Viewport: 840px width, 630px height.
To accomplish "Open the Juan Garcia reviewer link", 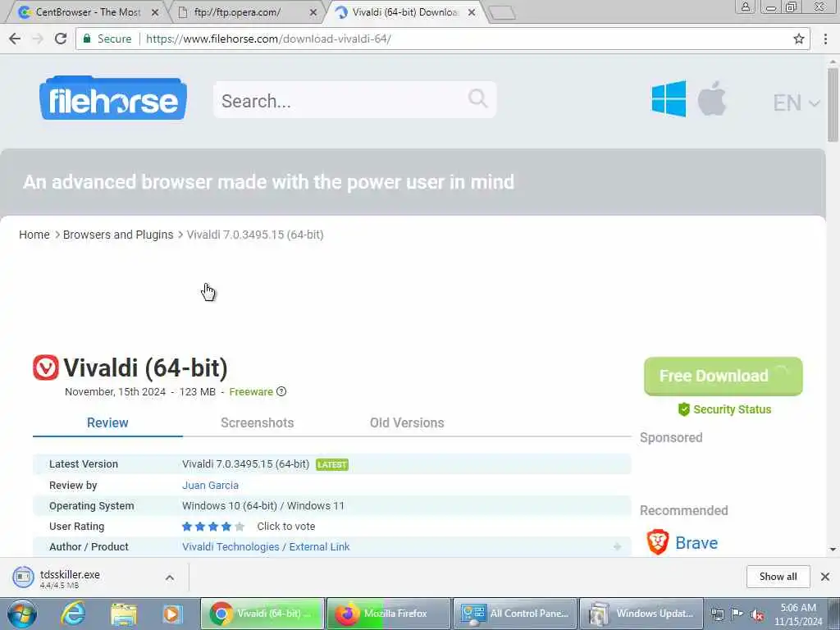I will coord(210,486).
